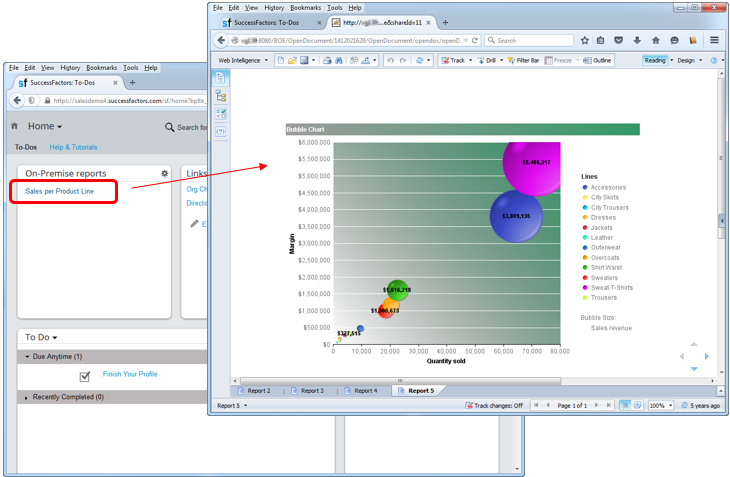
Task: Go to first page icon
Action: pos(536,405)
